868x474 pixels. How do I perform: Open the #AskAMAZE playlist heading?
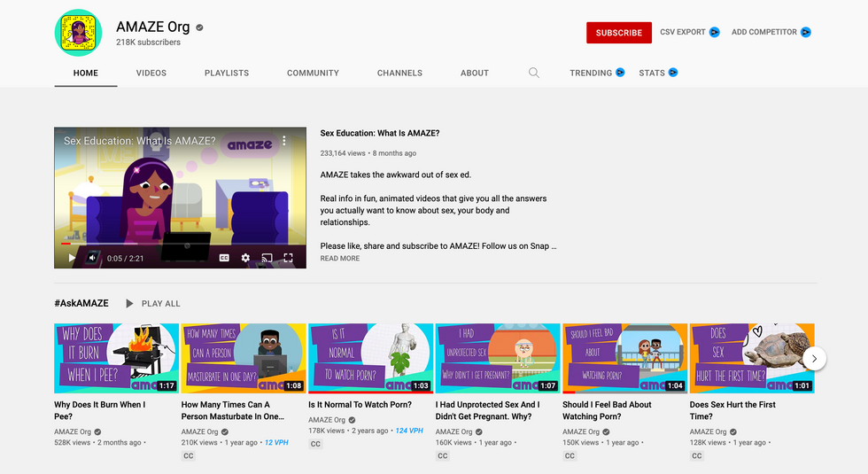(81, 303)
